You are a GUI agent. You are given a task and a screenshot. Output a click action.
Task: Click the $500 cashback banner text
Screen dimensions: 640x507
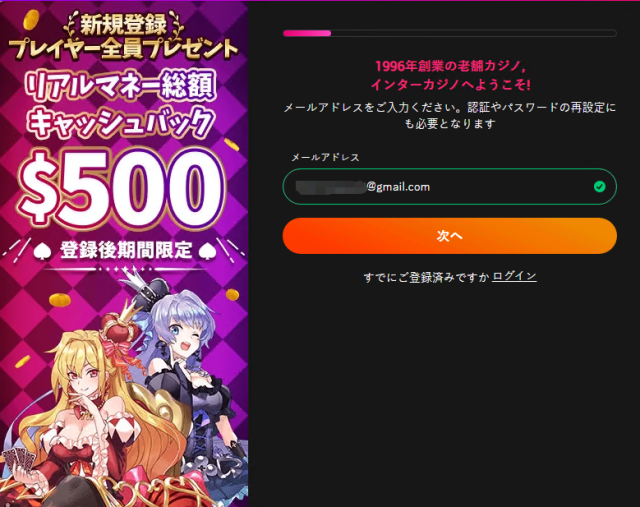point(122,189)
